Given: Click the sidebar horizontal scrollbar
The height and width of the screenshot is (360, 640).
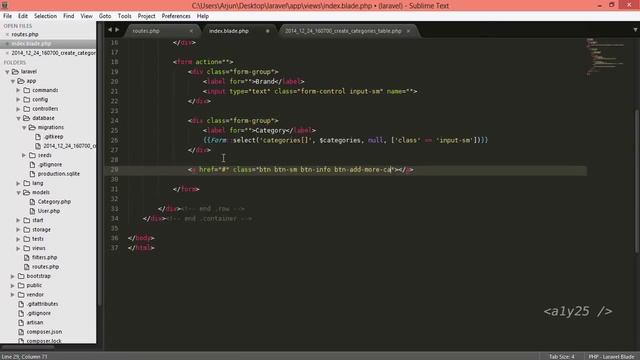Looking at the screenshot, I should (28, 348).
